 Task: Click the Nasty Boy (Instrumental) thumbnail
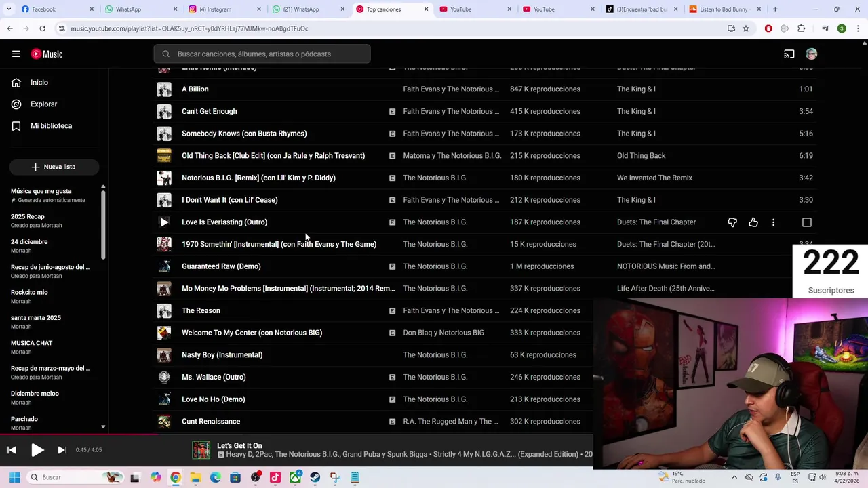tap(164, 355)
